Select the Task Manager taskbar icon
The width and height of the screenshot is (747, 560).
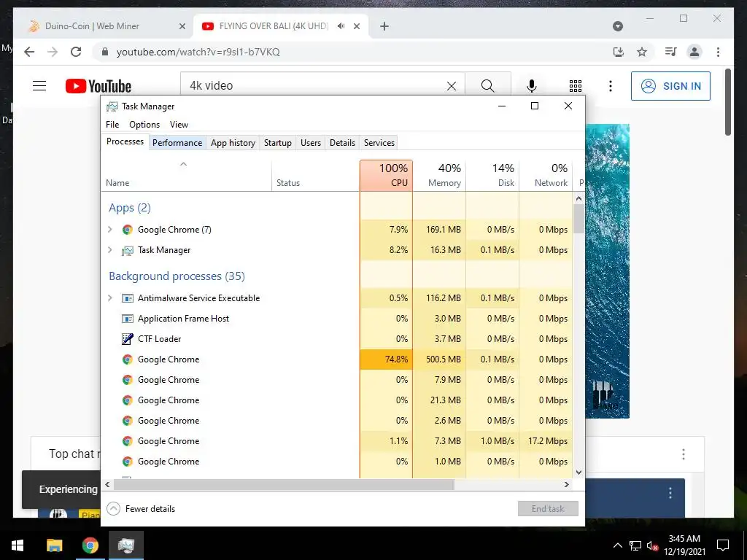click(x=126, y=545)
